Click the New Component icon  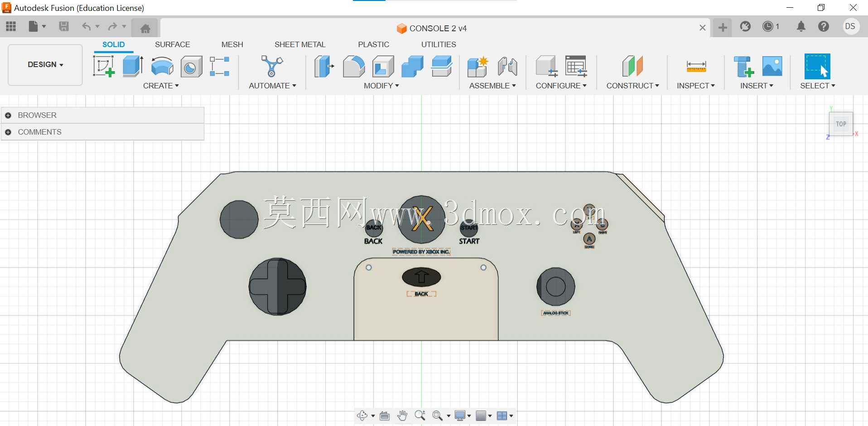click(477, 66)
